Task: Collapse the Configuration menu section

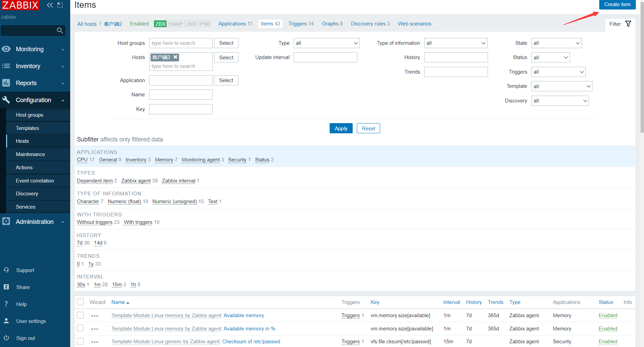Action: tap(35, 100)
